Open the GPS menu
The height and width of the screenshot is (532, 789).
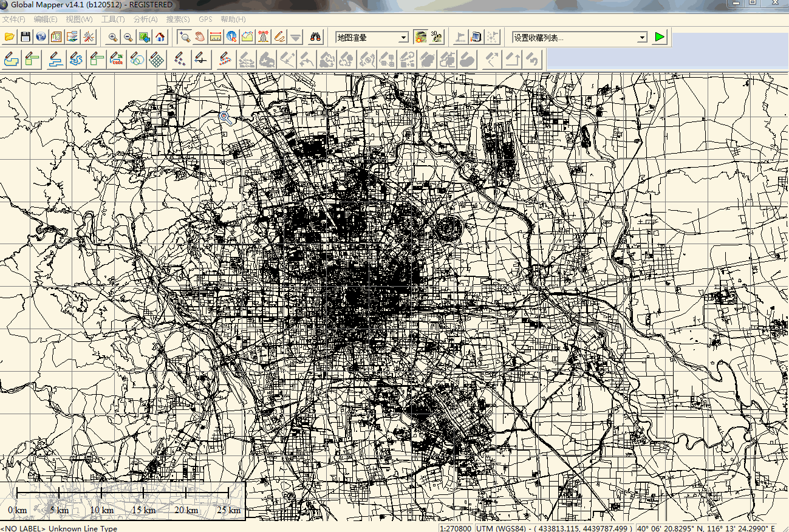(205, 19)
